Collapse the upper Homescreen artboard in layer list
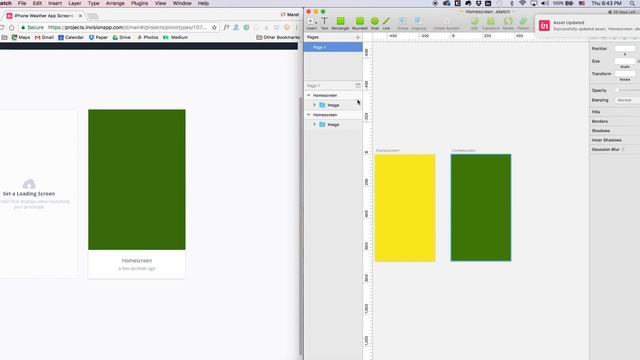Viewport: 640px width, 360px height. coord(309,95)
